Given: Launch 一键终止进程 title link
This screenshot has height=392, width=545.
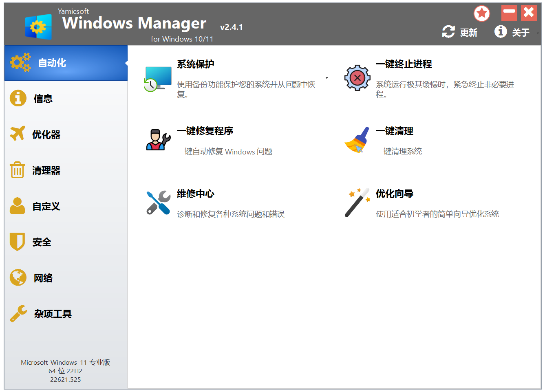Looking at the screenshot, I should tap(404, 64).
